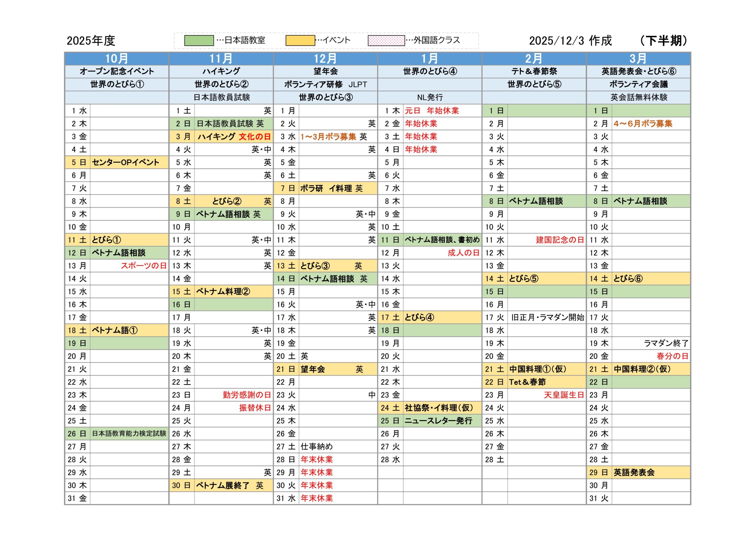Click the センターOPイベント cell on October 5
This screenshot has width=756, height=534.
tap(126, 163)
